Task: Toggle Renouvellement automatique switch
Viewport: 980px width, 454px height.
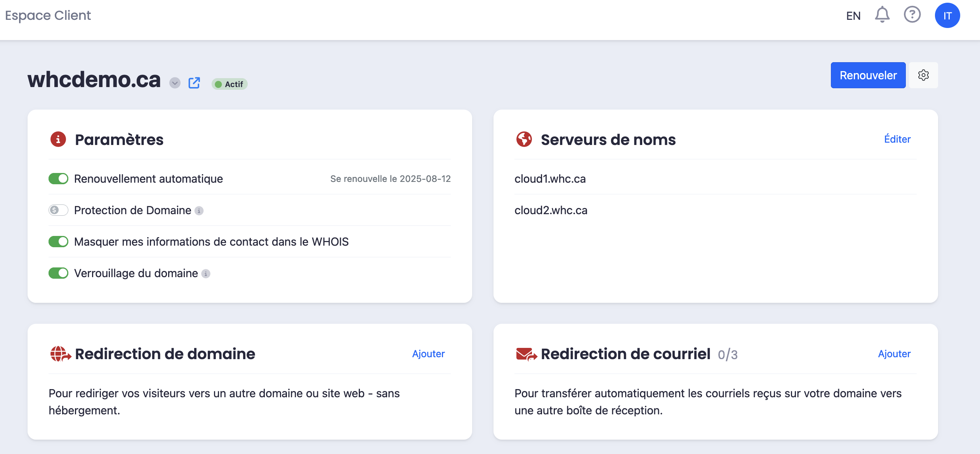Action: 58,179
